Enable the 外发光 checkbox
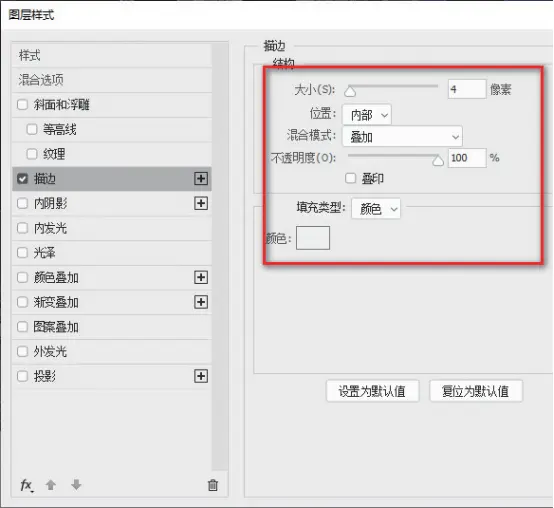Image resolution: width=554 pixels, height=508 pixels. tap(22, 352)
